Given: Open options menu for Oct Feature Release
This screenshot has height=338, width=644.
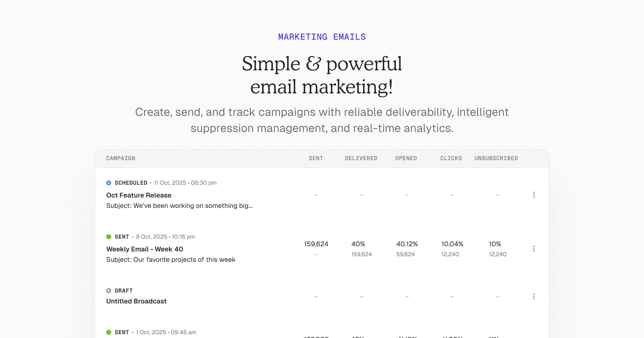Looking at the screenshot, I should tap(534, 195).
